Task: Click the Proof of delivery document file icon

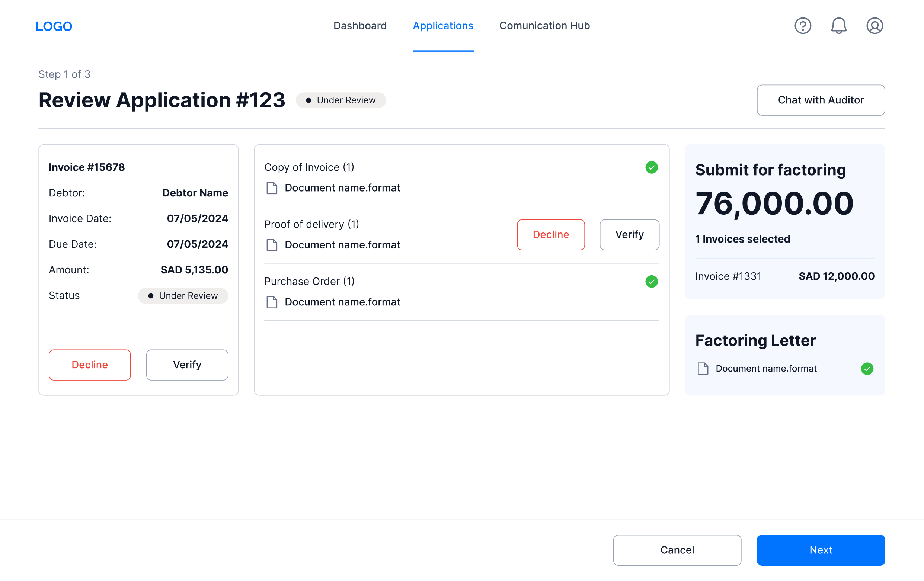Action: tap(272, 245)
